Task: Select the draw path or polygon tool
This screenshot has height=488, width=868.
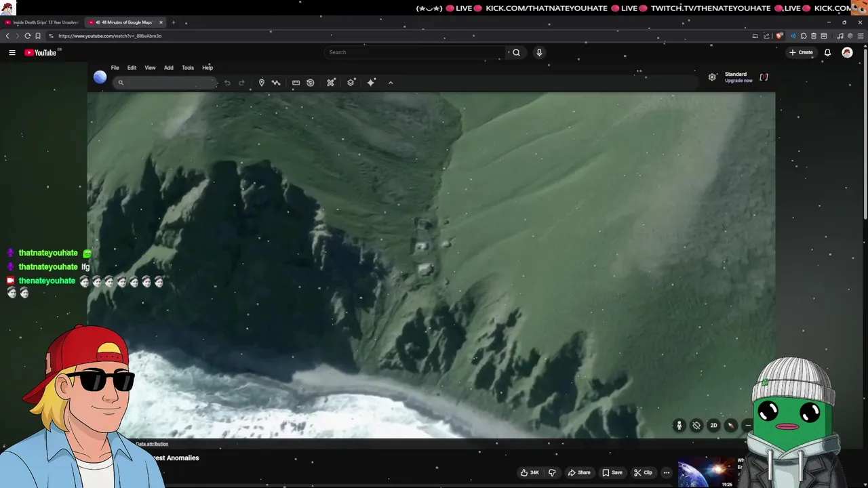Action: click(x=276, y=83)
